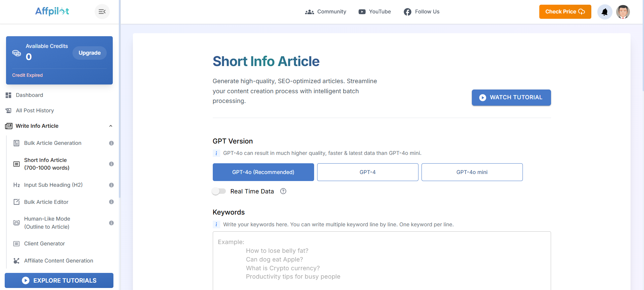Open Input Sub Heading (H2)
The image size is (644, 290).
click(x=53, y=185)
